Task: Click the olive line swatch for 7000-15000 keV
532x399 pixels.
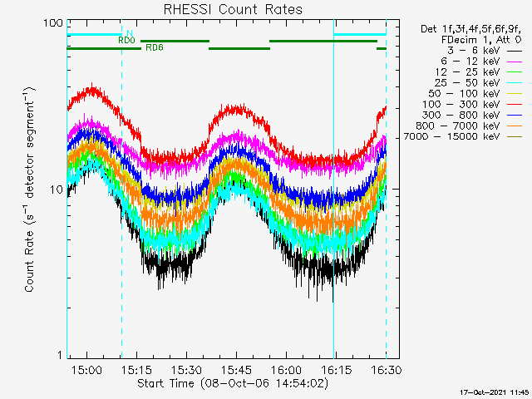Action: tap(515, 137)
